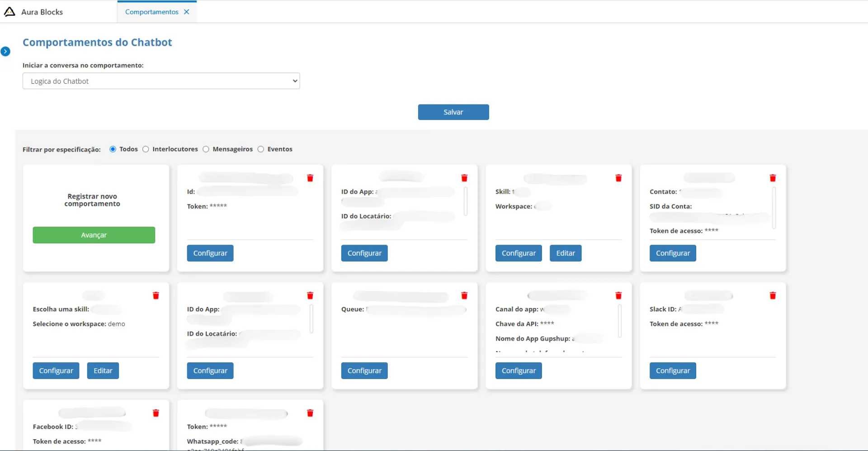
Task: Click scrollbar in Canal do app card
Action: click(620, 321)
